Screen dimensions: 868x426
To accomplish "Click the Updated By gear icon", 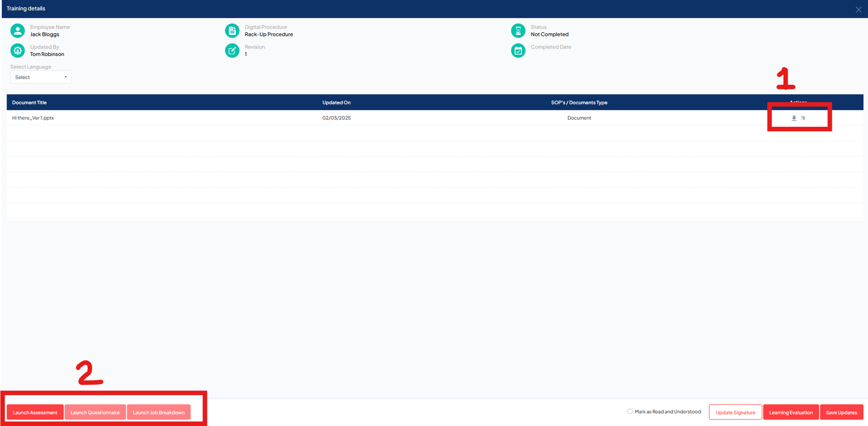I will point(18,50).
